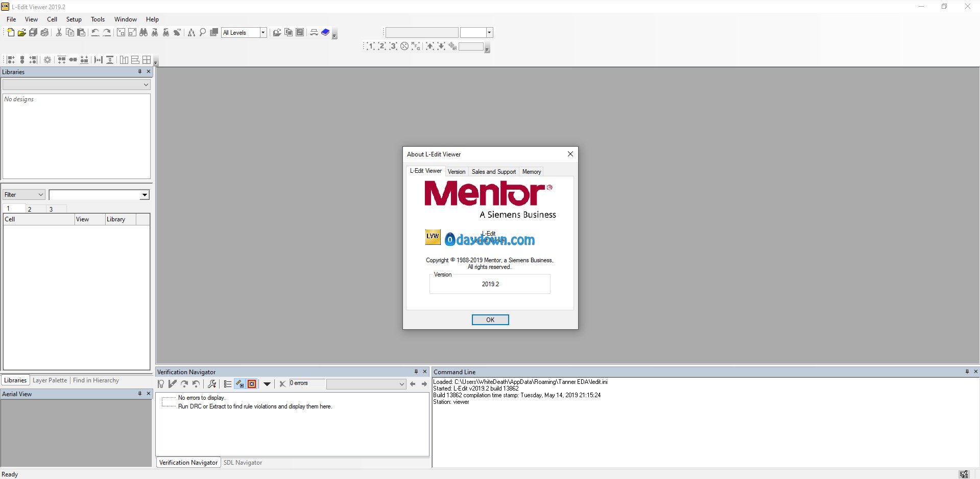Click the numbered icon 3 in toolbar

click(x=393, y=46)
